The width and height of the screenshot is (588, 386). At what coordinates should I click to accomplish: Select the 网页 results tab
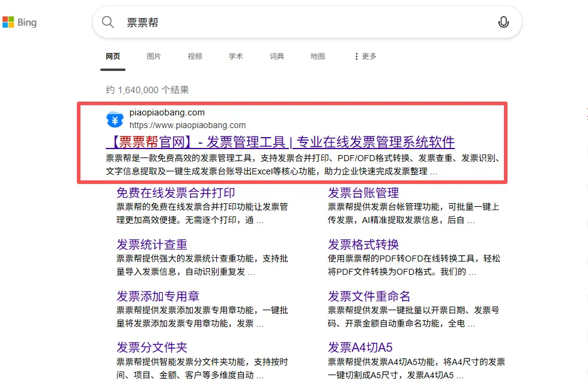pyautogui.click(x=113, y=56)
